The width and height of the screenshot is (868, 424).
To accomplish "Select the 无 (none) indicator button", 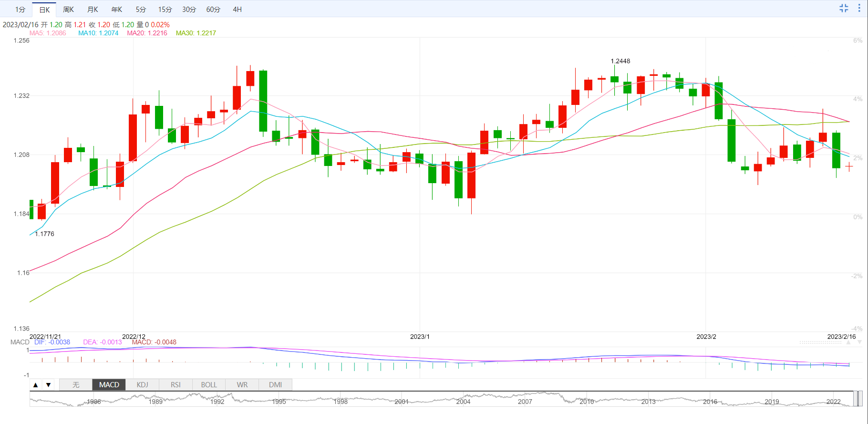I will point(76,385).
